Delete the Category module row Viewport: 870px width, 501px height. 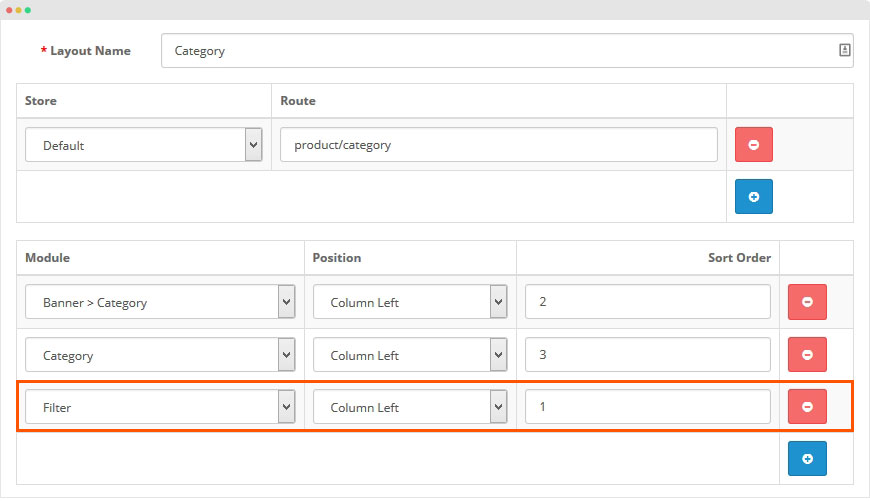pos(807,354)
